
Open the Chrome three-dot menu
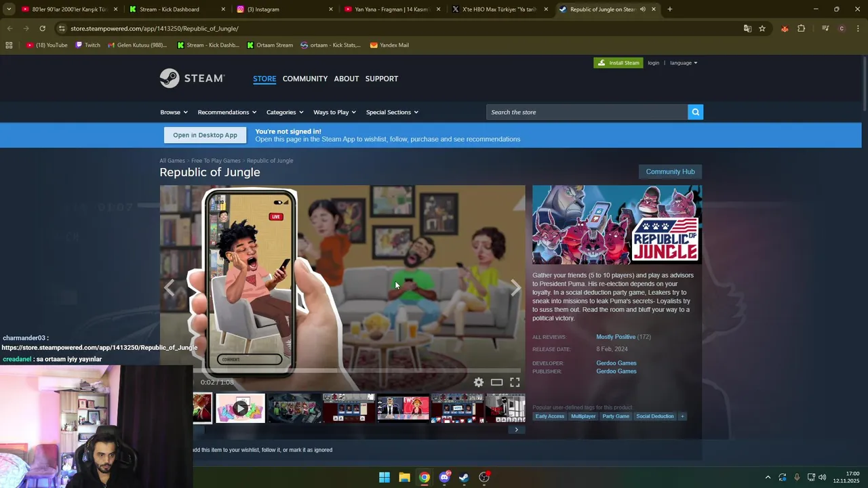click(857, 28)
